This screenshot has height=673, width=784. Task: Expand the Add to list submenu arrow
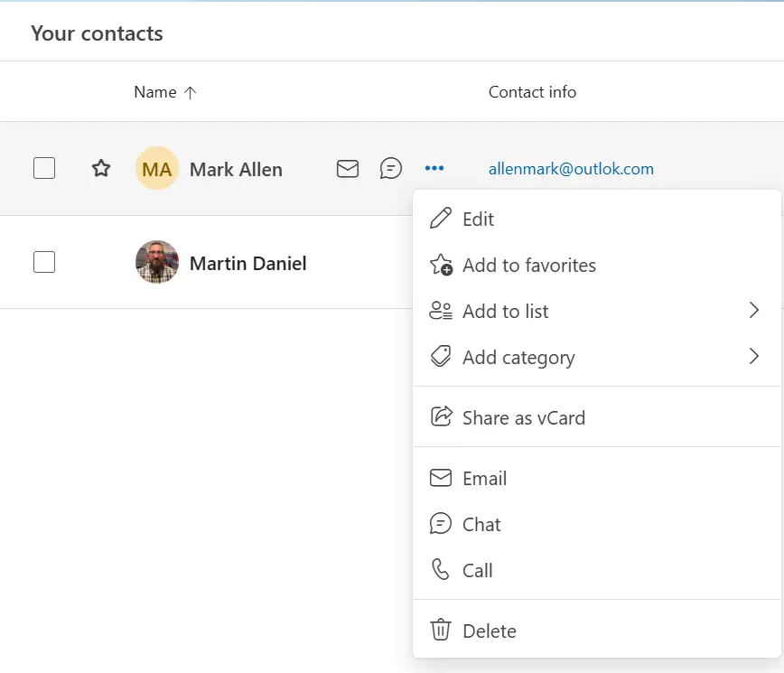754,311
